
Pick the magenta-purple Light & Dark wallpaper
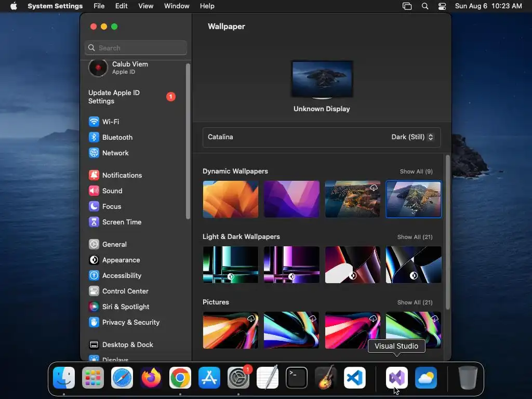(292, 264)
